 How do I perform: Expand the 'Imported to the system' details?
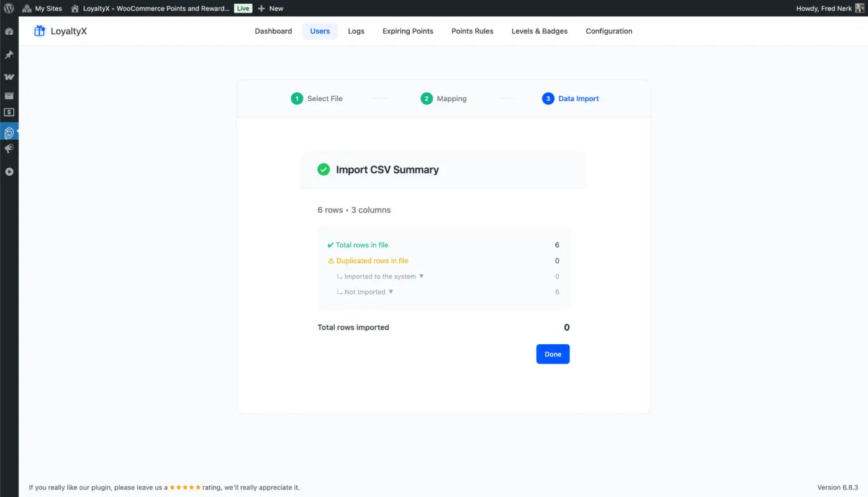click(422, 276)
